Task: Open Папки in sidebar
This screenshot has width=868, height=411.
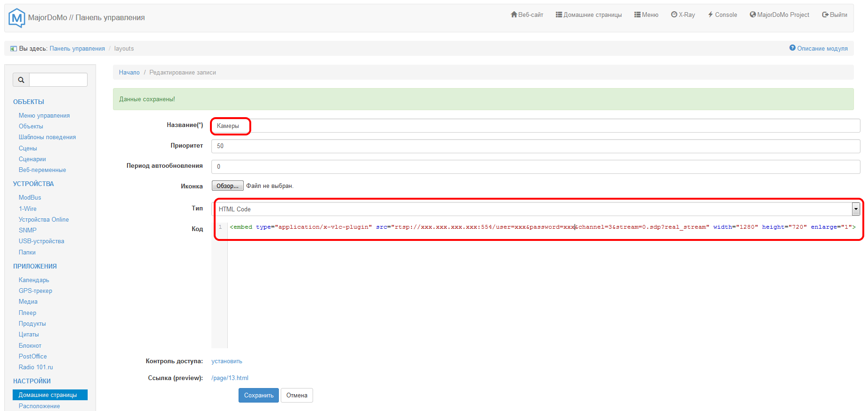Action: point(27,253)
